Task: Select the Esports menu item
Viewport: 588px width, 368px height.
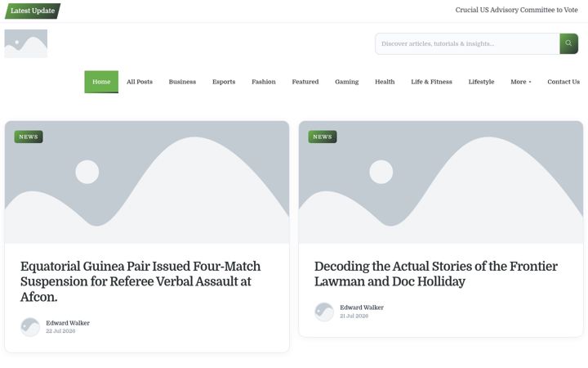Action: tap(224, 82)
